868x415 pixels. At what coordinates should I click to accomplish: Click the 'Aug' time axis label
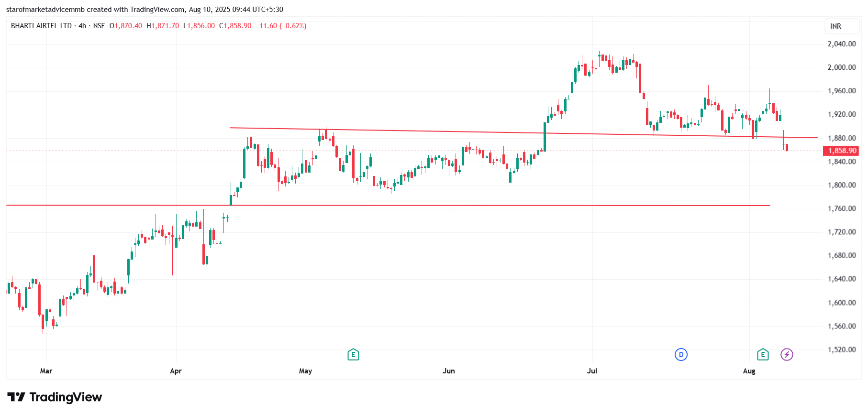point(749,371)
